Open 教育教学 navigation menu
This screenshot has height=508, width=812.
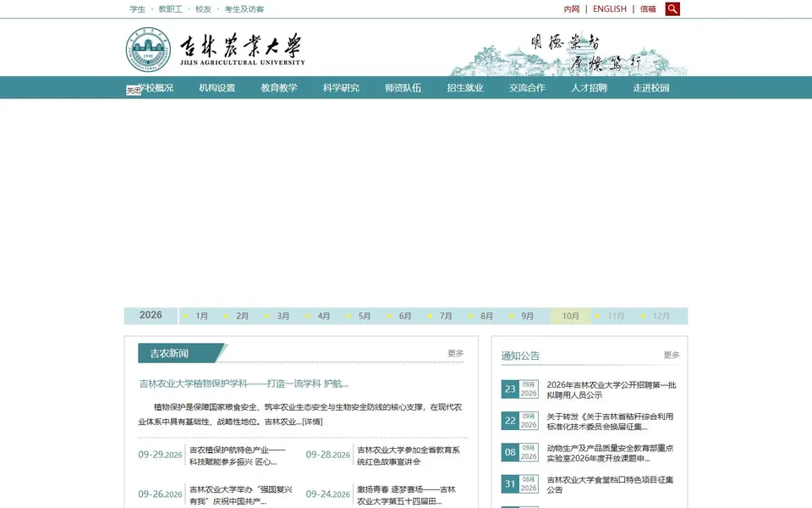[x=279, y=87]
